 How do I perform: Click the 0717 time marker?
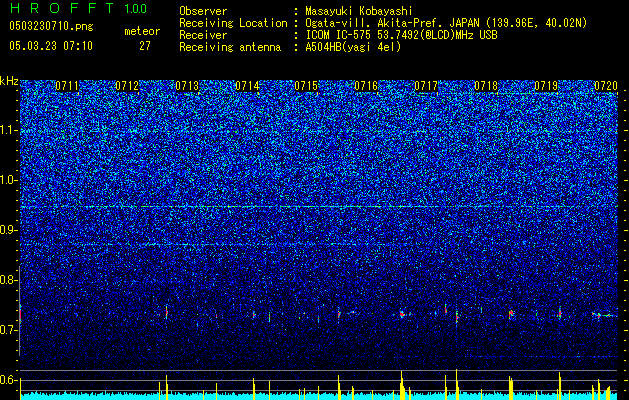pos(426,86)
